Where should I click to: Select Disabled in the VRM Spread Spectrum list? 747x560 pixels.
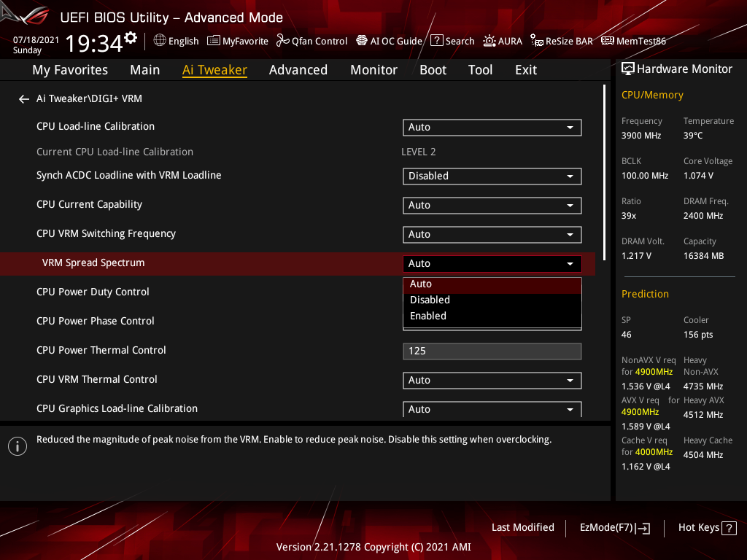click(x=430, y=300)
